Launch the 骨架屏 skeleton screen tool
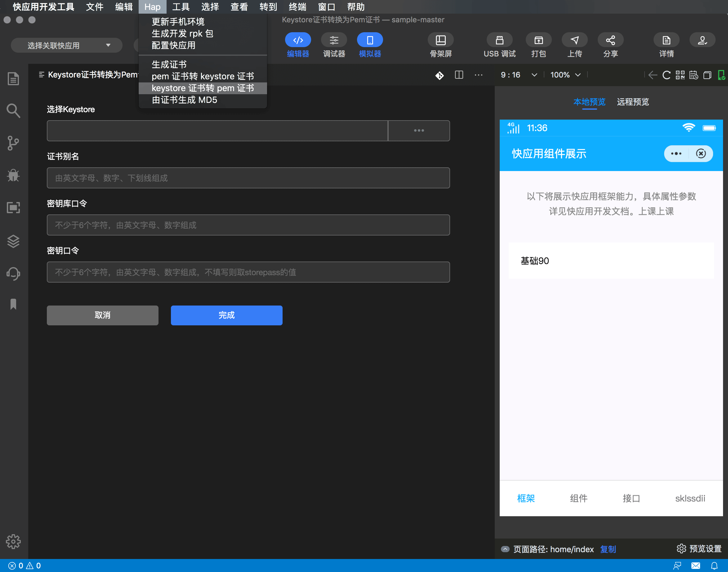Viewport: 728px width, 572px height. [440, 45]
